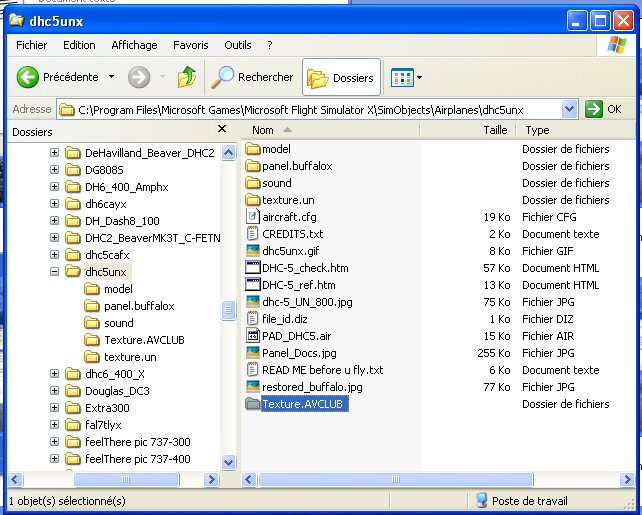This screenshot has width=642, height=515.
Task: Click READ ME before u fly.txt icon
Action: click(x=253, y=370)
